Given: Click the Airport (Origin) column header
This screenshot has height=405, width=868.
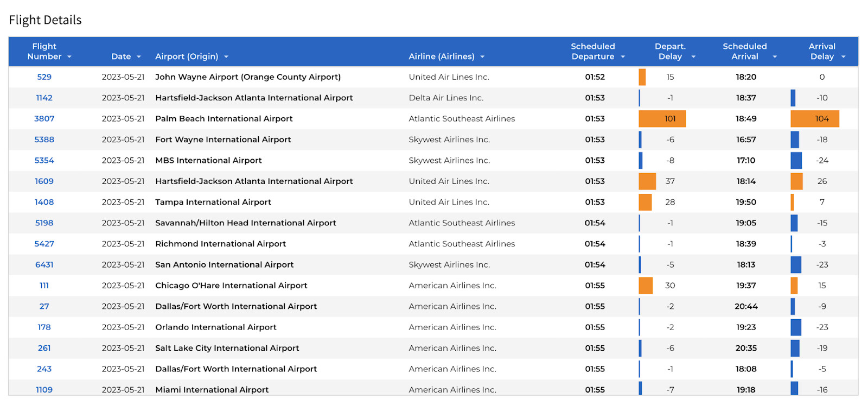Looking at the screenshot, I should 187,56.
